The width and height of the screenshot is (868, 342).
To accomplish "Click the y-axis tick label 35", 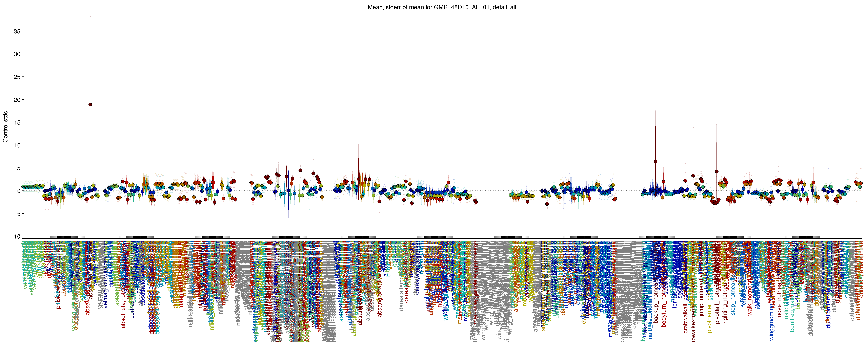I will [x=17, y=31].
